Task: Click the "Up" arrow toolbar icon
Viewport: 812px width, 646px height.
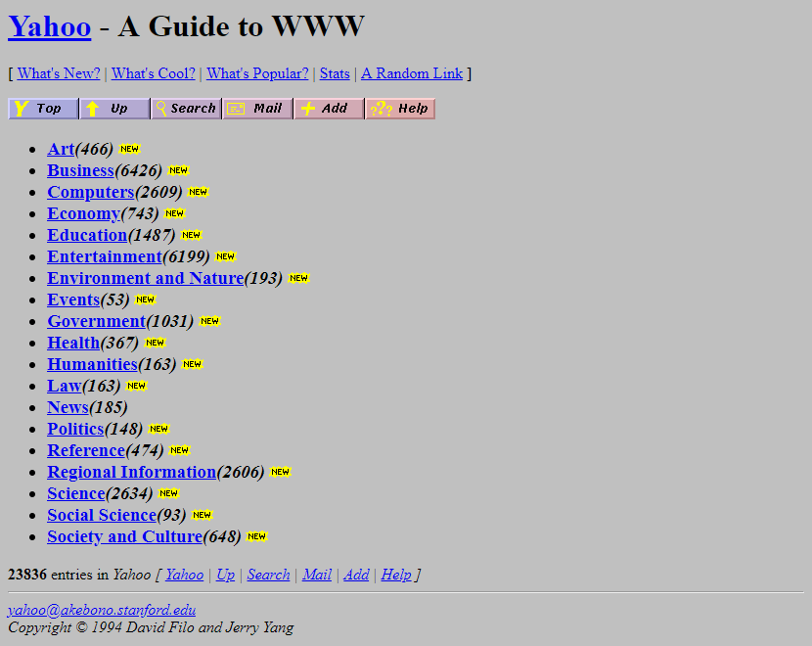Action: point(113,108)
